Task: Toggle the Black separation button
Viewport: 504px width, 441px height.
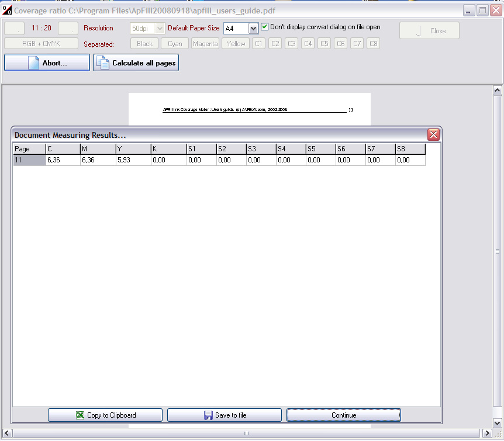Action: click(x=144, y=44)
